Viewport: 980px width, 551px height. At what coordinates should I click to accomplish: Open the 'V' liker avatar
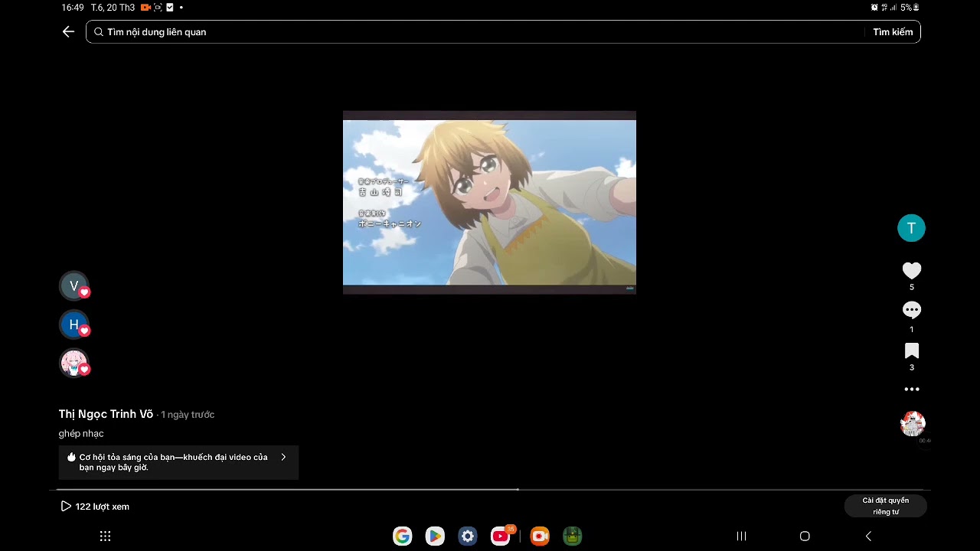point(74,286)
